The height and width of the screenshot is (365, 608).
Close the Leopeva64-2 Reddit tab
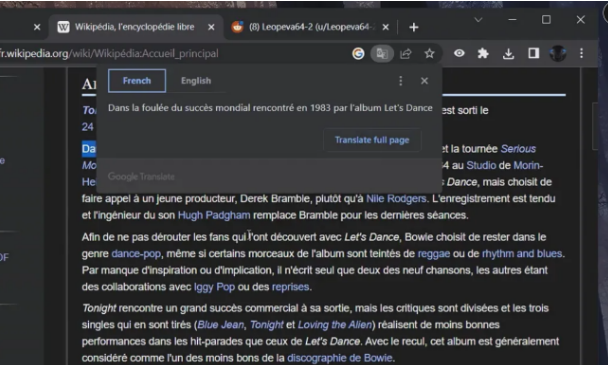(385, 27)
